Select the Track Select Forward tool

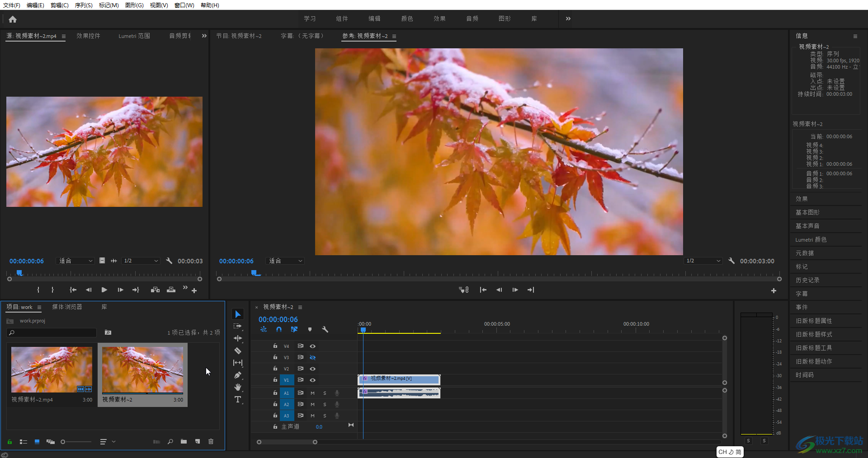tap(238, 326)
